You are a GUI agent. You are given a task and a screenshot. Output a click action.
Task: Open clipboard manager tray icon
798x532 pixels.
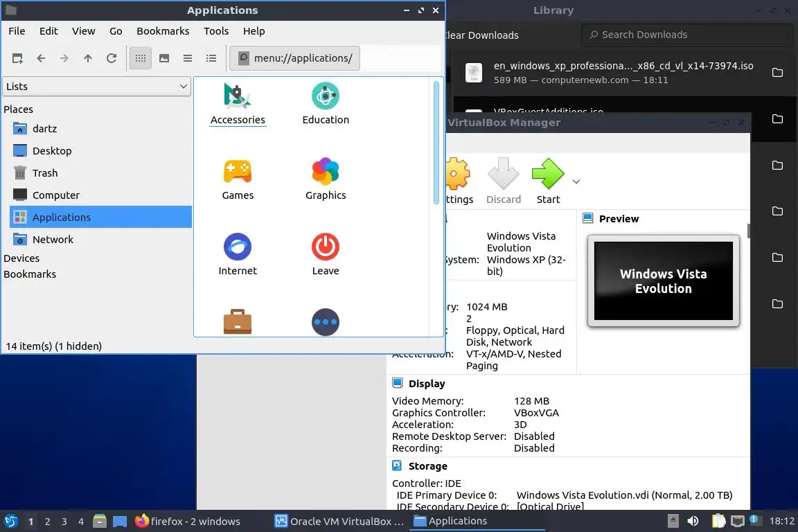click(x=718, y=522)
